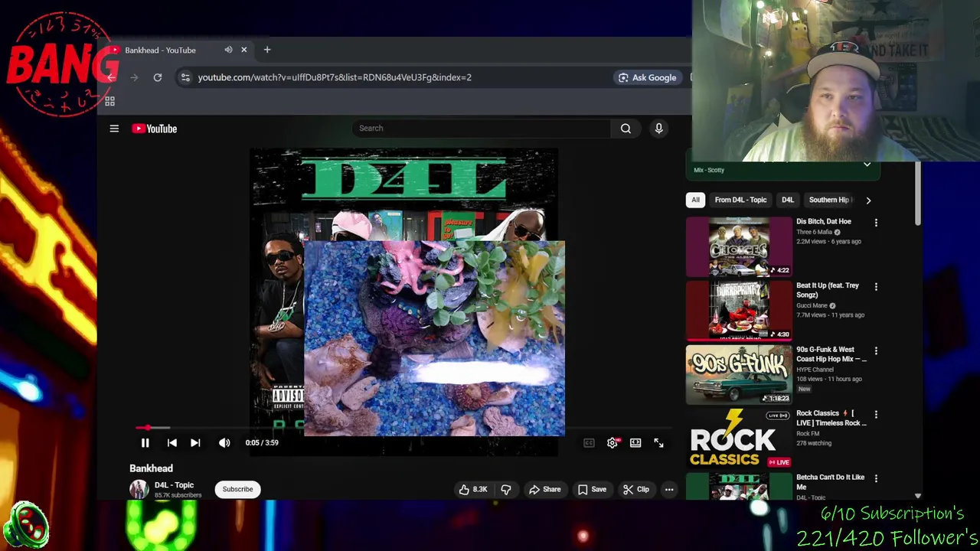Viewport: 980px width, 551px height.
Task: Click the sidebar scrollbar down arrow
Action: tap(918, 496)
